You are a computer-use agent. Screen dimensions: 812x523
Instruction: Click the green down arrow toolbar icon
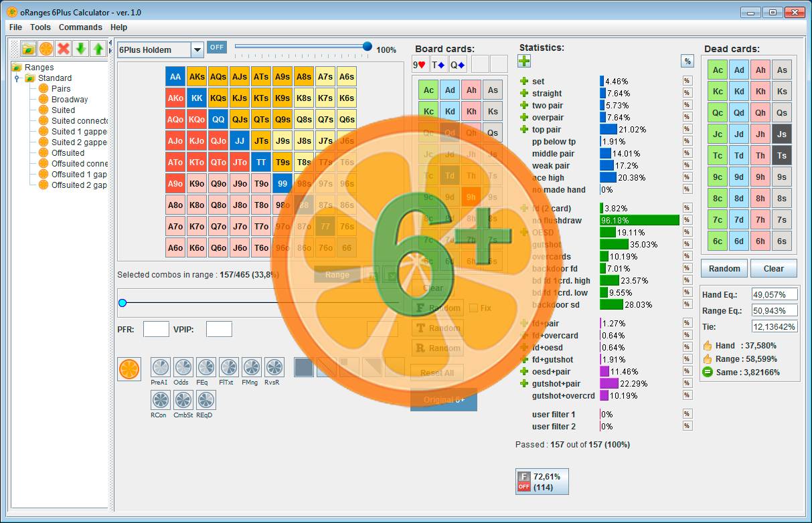click(81, 48)
